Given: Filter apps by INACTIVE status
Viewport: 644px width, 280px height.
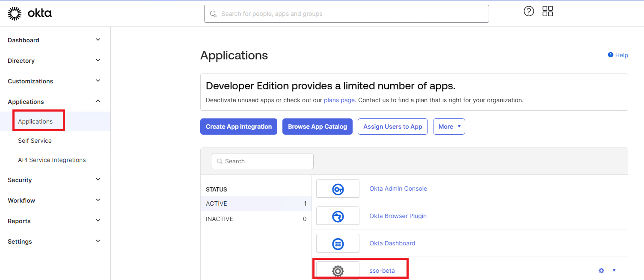Looking at the screenshot, I should (x=219, y=218).
